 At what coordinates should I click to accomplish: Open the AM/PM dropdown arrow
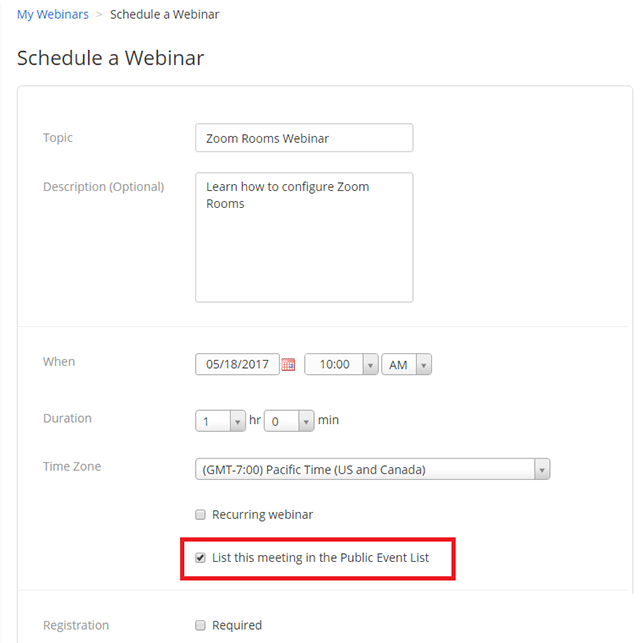click(x=424, y=365)
